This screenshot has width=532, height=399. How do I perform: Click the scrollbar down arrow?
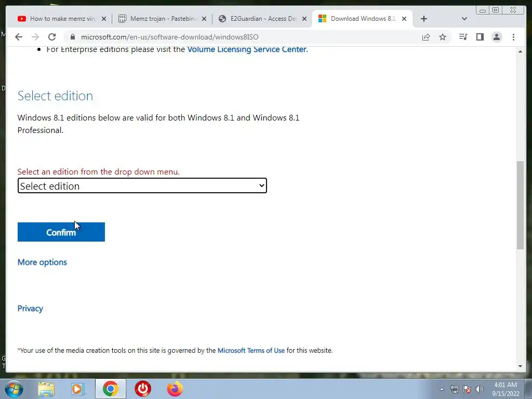tap(520, 366)
